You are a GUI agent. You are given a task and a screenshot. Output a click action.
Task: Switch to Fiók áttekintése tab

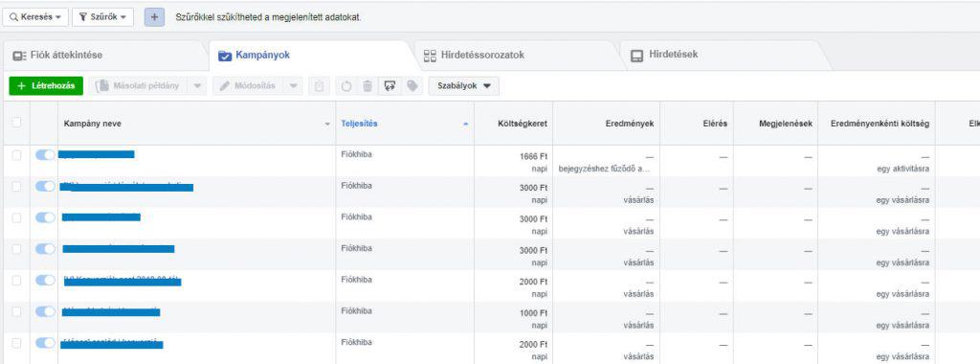[x=103, y=55]
